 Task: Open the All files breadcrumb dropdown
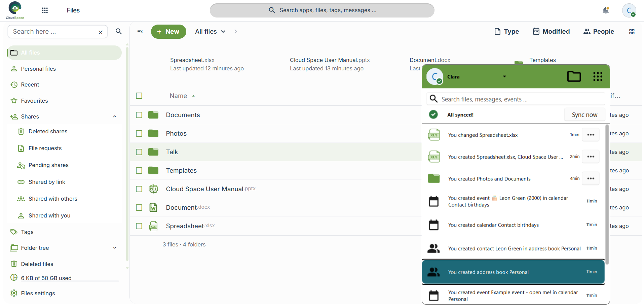coord(210,32)
